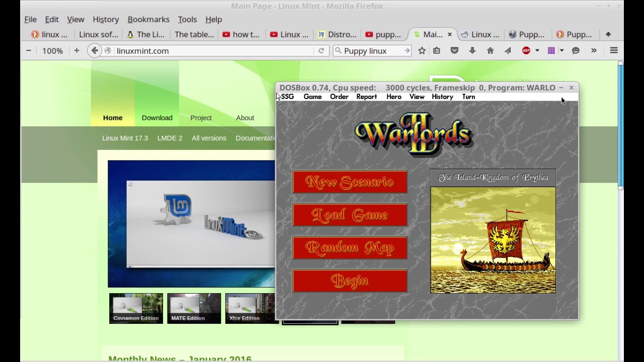Screen dimensions: 644x362
Task: Open the Warlords Order menu
Action: pyautogui.click(x=339, y=97)
